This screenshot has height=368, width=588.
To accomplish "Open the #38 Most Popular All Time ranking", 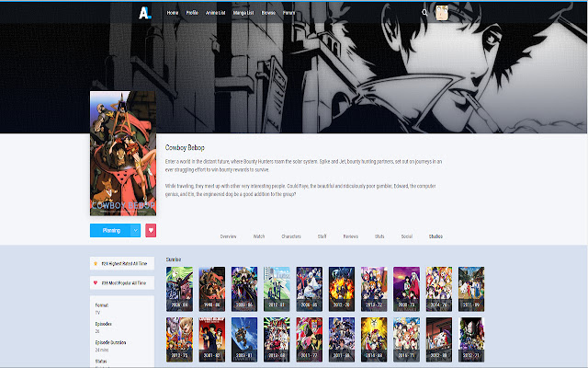I will point(122,282).
